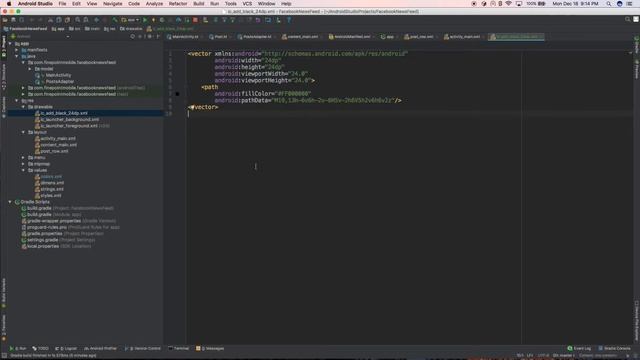Click the Apple menu icon
640x360 pixels.
click(9, 4)
